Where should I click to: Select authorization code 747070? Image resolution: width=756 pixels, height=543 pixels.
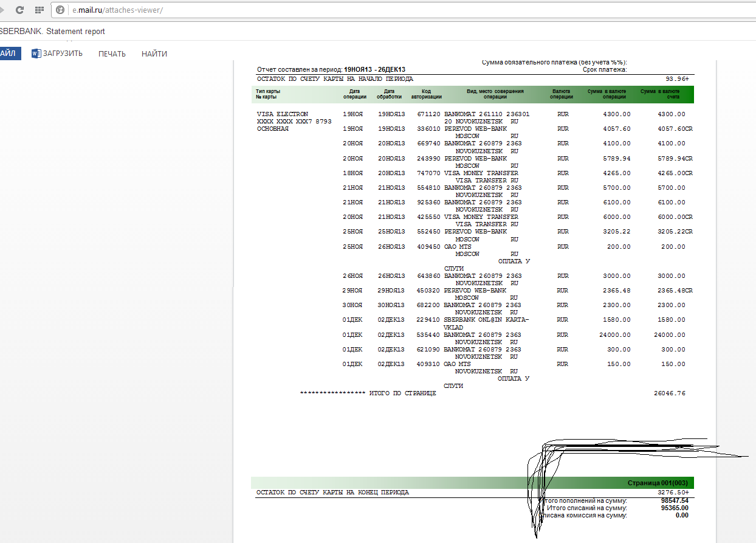428,173
